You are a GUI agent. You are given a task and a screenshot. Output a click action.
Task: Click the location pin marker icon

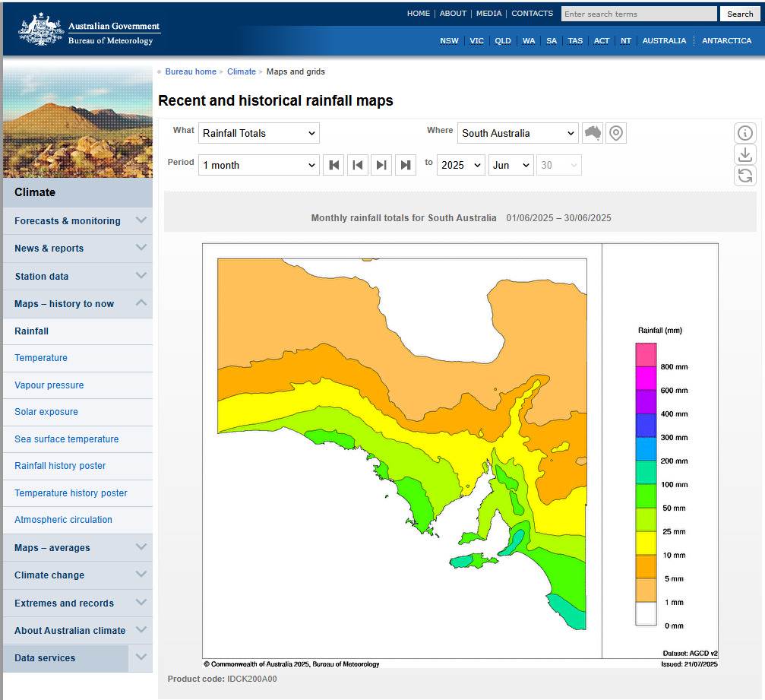coord(616,133)
